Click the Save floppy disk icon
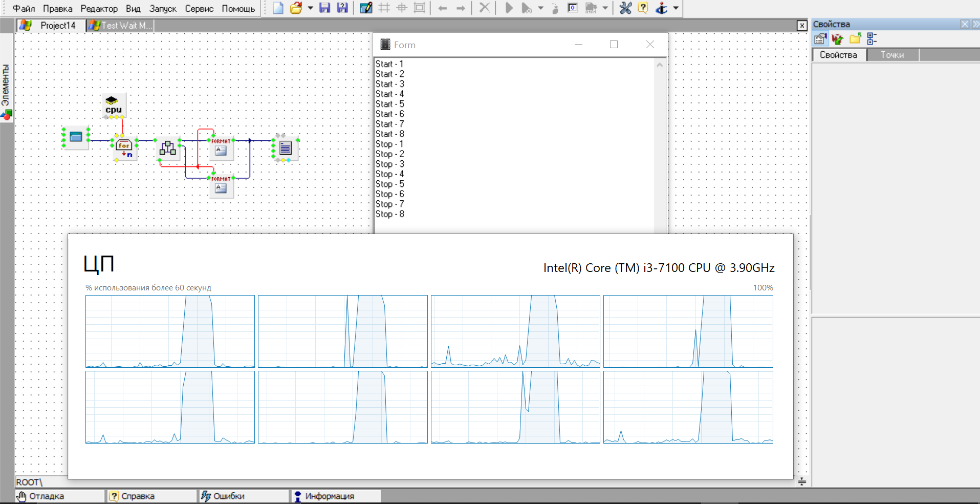Image resolution: width=980 pixels, height=504 pixels. 324,8
